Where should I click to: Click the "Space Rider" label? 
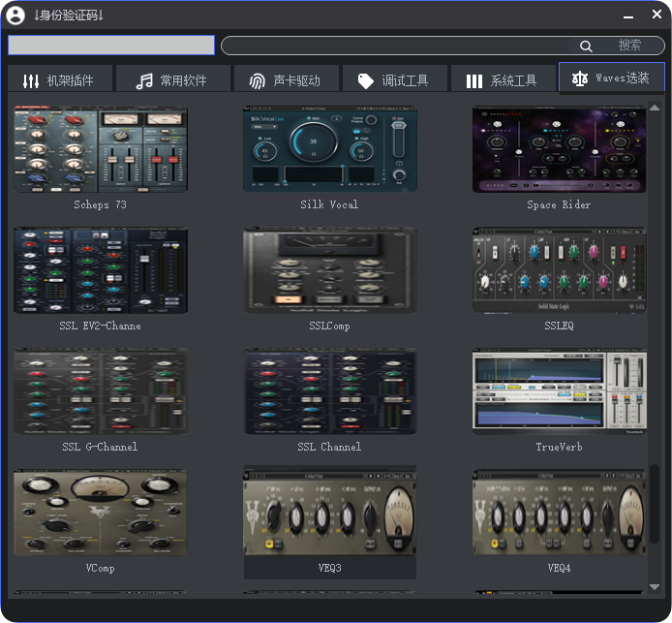pos(559,205)
